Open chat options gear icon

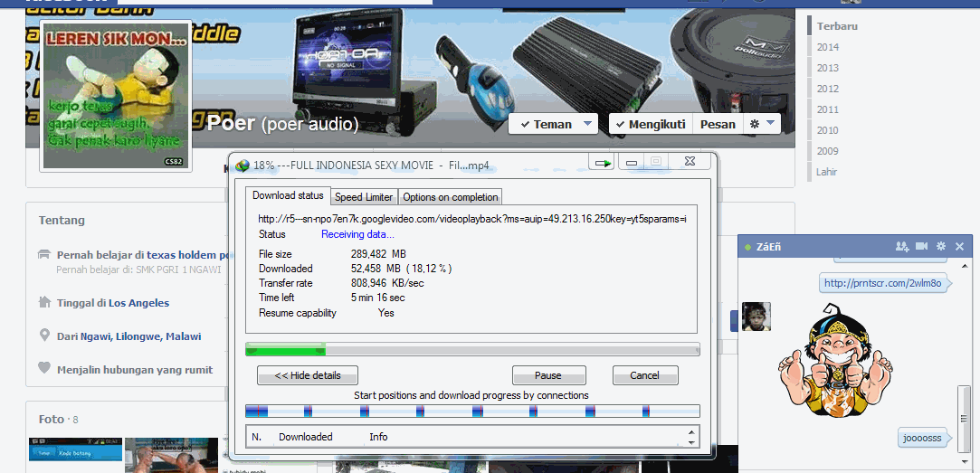[940, 246]
